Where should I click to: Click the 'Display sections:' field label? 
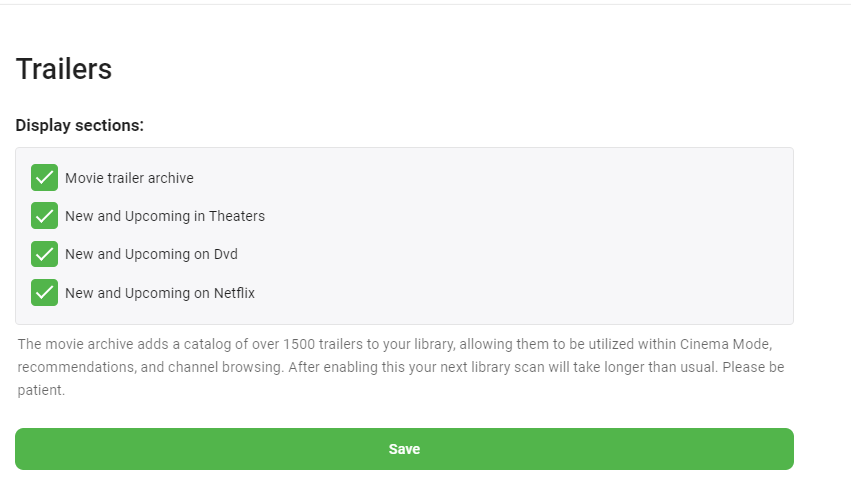click(x=80, y=126)
